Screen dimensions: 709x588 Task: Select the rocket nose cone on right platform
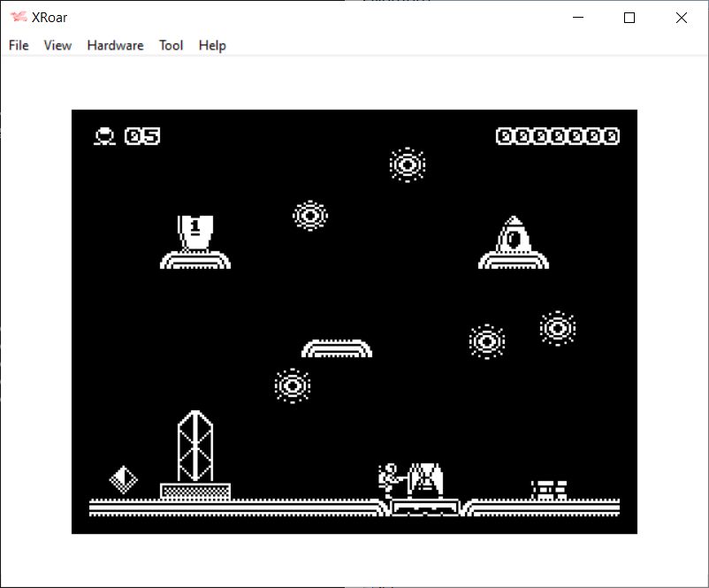tap(514, 234)
